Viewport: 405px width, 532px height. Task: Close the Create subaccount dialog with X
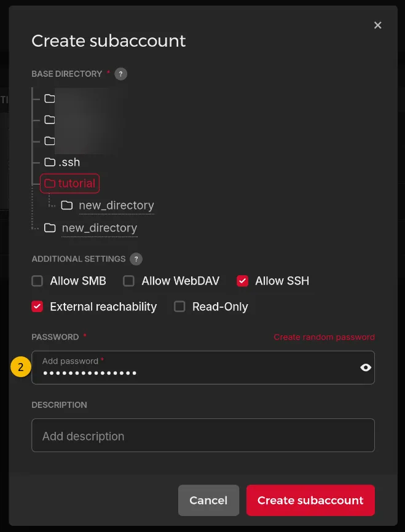[x=378, y=25]
